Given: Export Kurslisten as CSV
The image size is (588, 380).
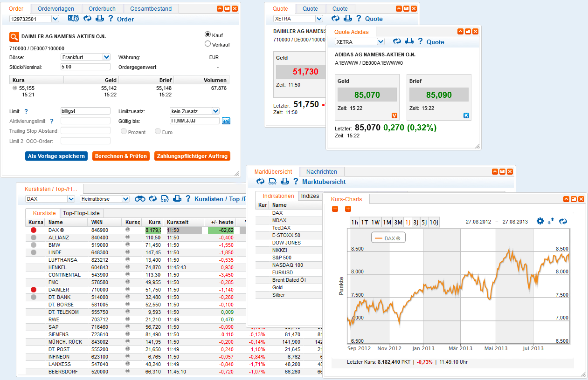Looking at the screenshot, I should (165, 199).
